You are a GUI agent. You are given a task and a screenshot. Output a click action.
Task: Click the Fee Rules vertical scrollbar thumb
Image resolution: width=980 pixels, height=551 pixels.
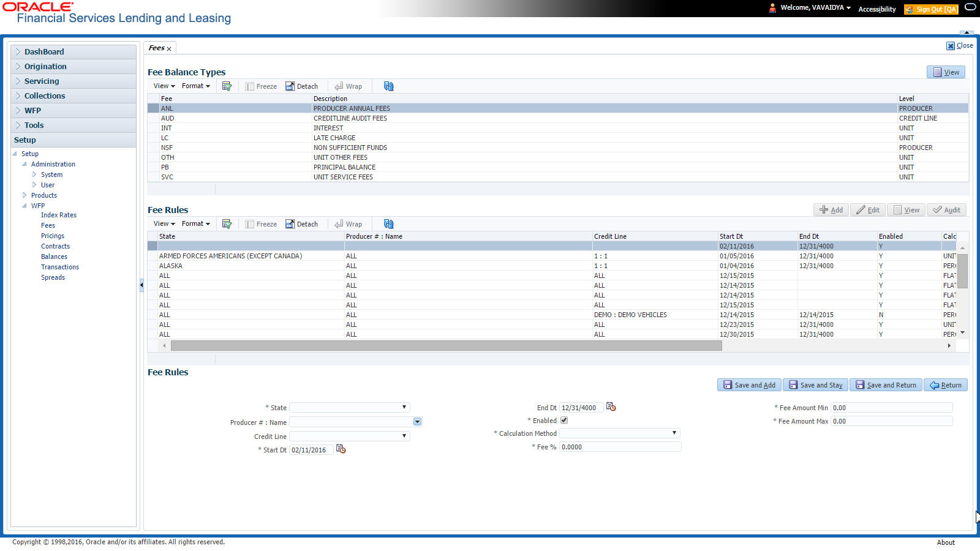coord(963,271)
